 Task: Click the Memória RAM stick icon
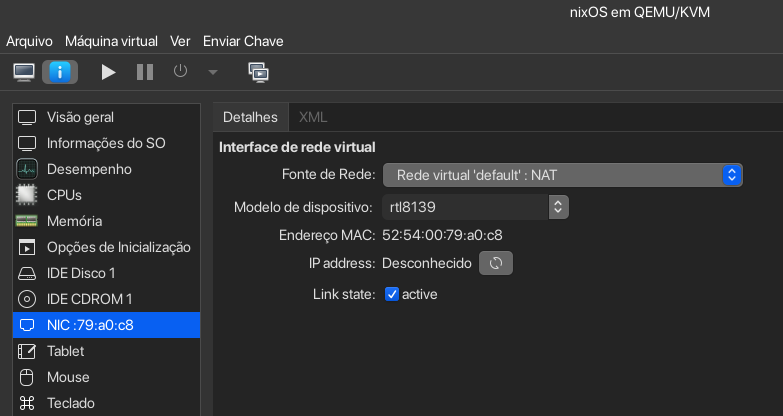coord(27,221)
